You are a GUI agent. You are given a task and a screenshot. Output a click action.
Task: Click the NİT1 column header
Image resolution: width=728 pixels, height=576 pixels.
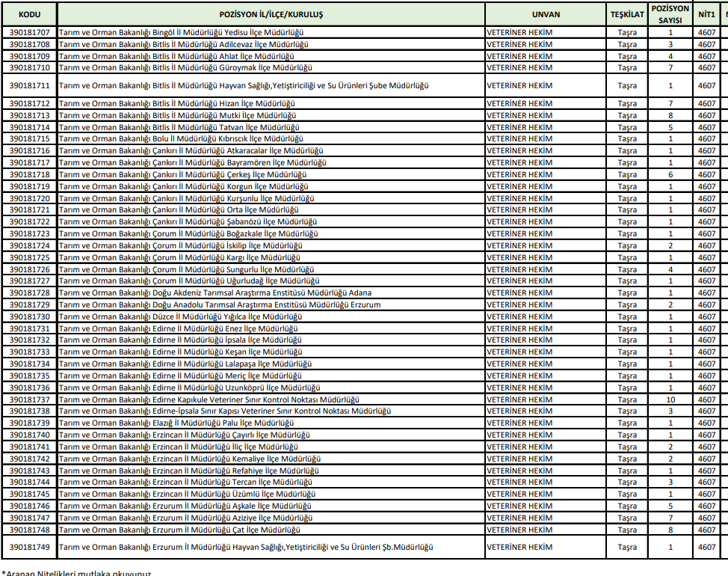click(x=706, y=14)
